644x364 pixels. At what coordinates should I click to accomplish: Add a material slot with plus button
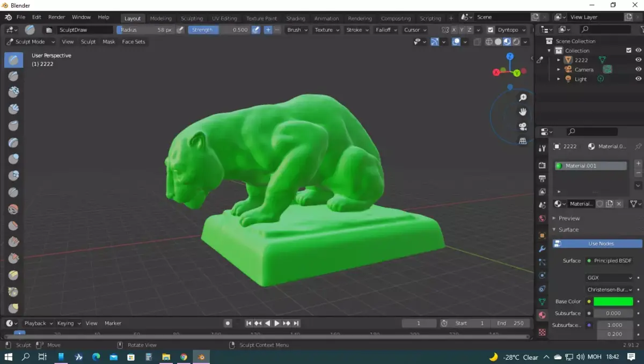pyautogui.click(x=638, y=164)
